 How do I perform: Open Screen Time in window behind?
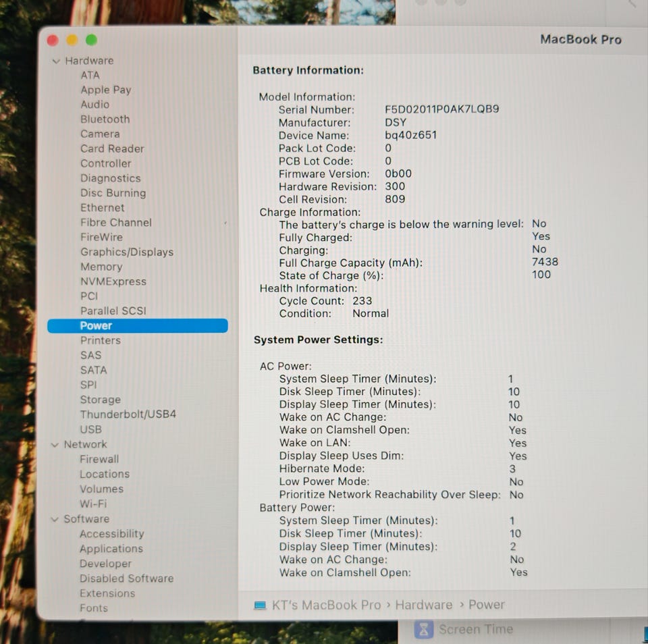tap(476, 630)
